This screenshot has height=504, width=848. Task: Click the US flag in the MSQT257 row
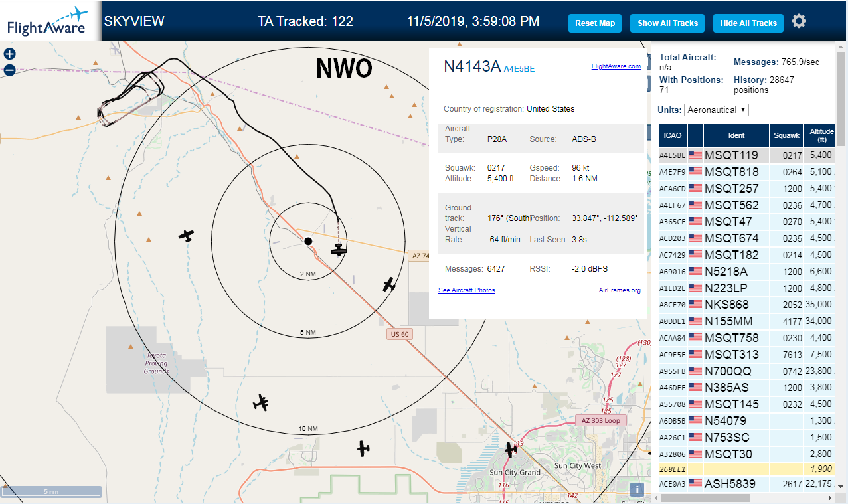tap(695, 189)
